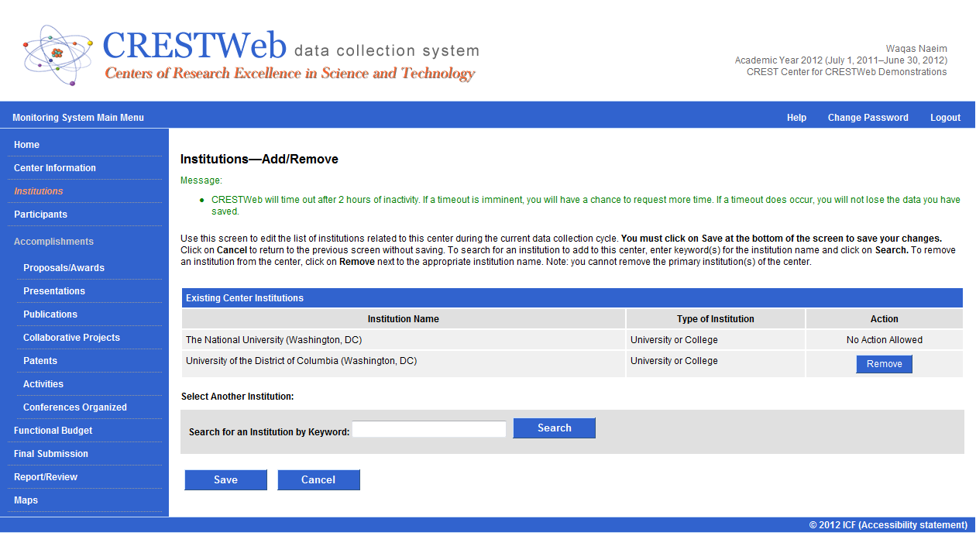976x560 pixels.
Task: Click the Help link
Action: pyautogui.click(x=796, y=118)
